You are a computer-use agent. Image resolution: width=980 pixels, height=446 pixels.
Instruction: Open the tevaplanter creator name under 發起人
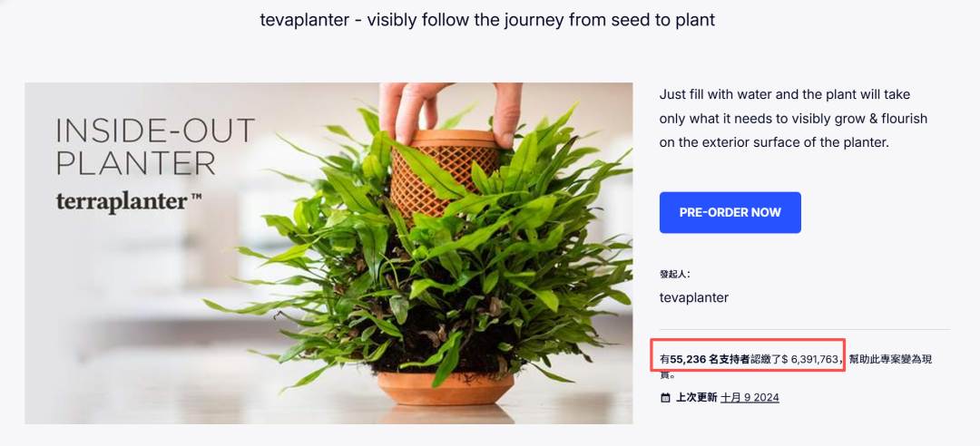click(693, 297)
